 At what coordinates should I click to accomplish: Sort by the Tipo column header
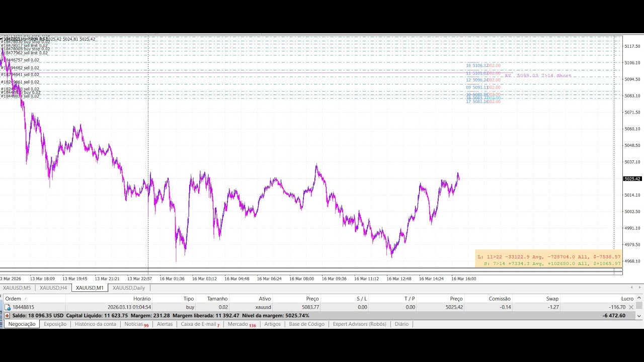click(x=189, y=299)
